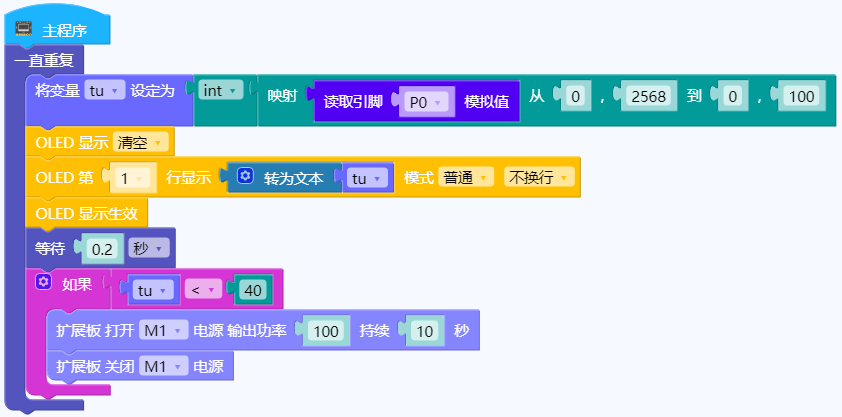Viewport: 842px width, 417px height.
Task: Click the duration 10 seconds field
Action: 425,331
